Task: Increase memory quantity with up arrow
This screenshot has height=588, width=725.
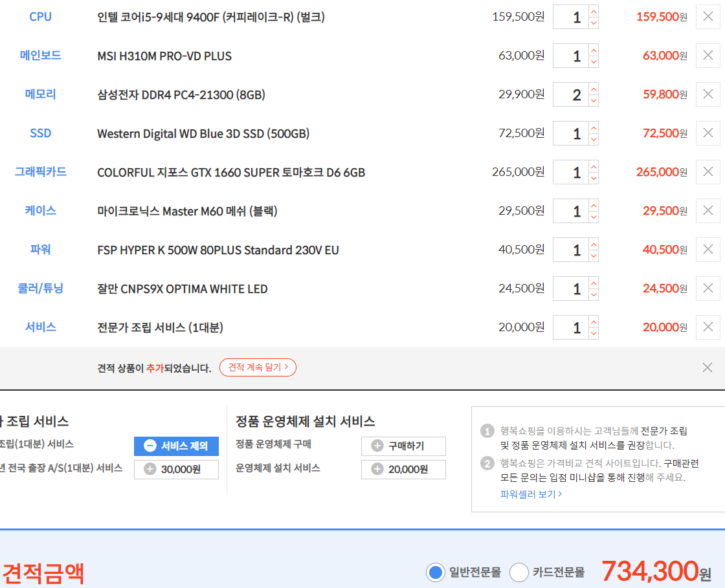Action: [594, 89]
